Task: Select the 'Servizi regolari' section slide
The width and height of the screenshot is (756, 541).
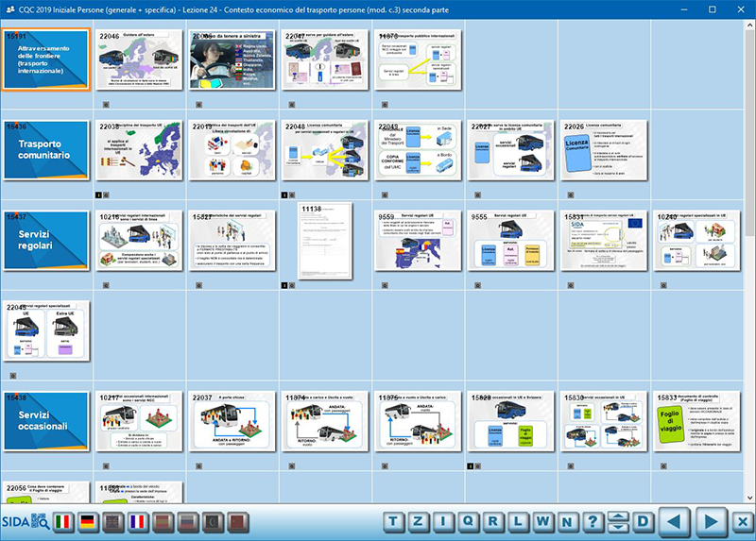Action: click(x=46, y=240)
